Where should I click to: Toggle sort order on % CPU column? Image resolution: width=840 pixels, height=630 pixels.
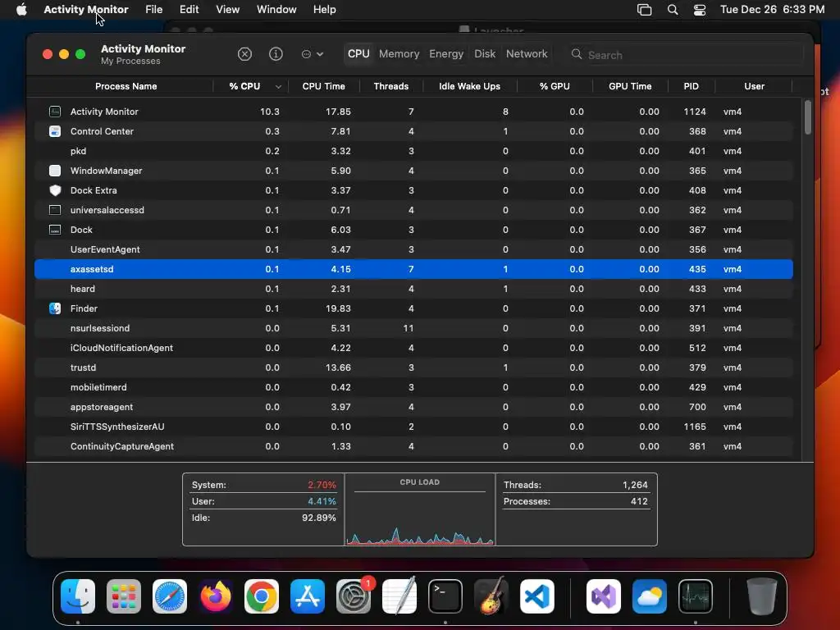click(x=251, y=86)
